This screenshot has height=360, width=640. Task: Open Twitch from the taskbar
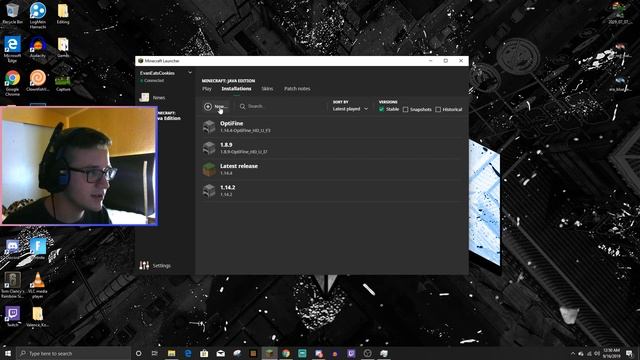tap(351, 353)
